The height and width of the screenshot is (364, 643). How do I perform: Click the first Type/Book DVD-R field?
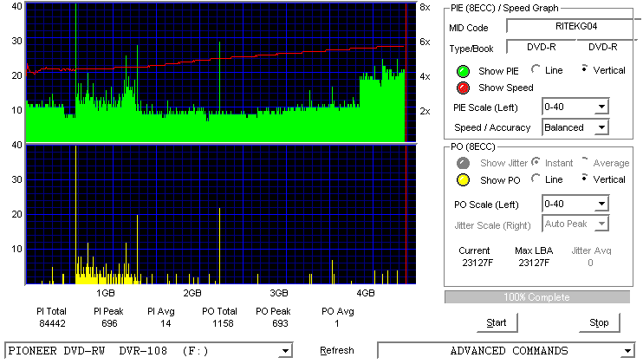(x=542, y=47)
